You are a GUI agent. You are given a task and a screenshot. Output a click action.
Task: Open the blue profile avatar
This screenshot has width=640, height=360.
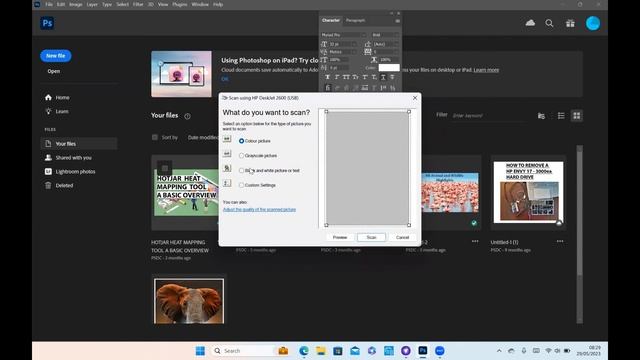point(593,23)
